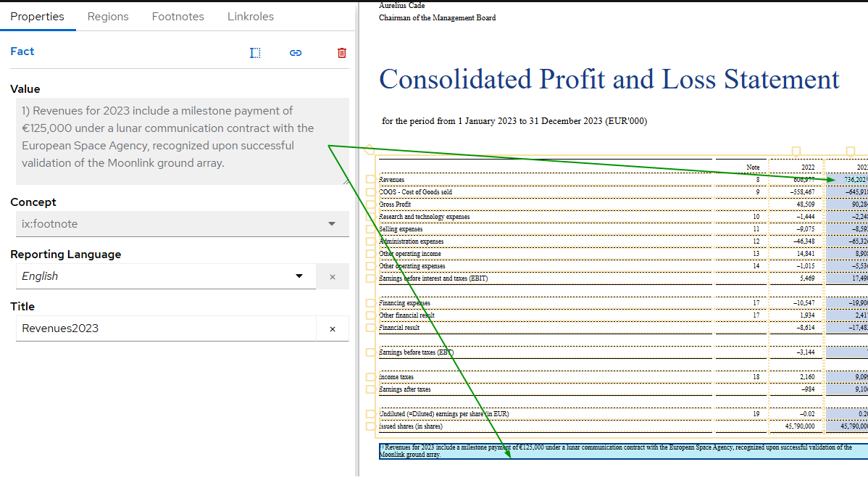View the Linkroles tab
The image size is (868, 488).
(x=251, y=16)
